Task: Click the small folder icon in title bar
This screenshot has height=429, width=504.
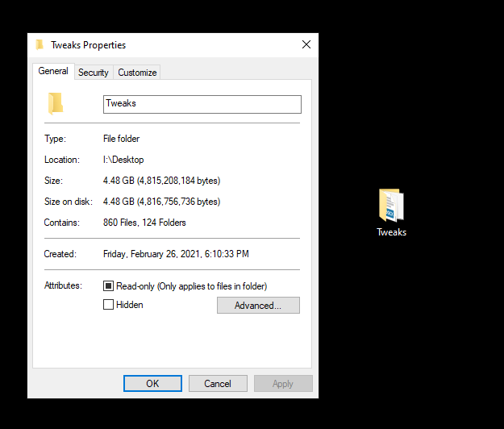Action: (x=40, y=45)
